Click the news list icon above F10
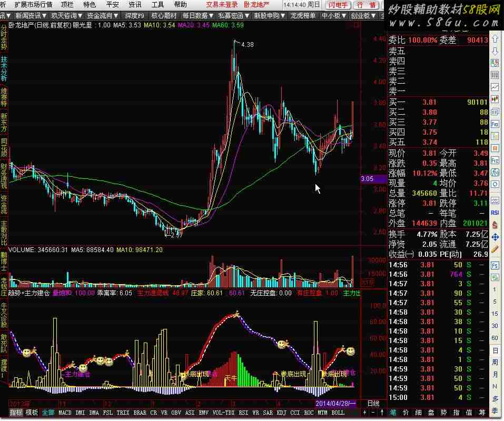The image size is (504, 421). (x=495, y=112)
